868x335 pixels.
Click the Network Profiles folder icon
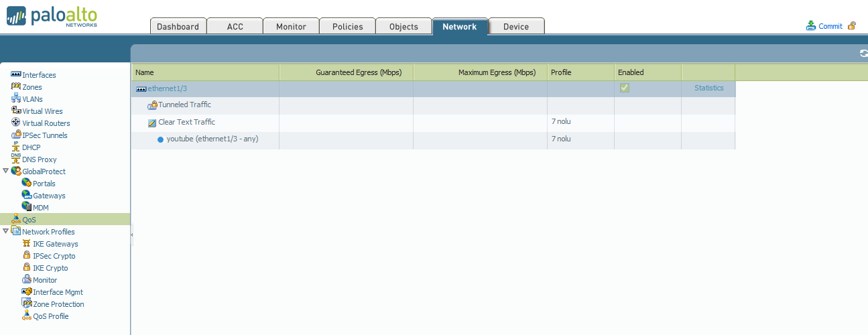[16, 232]
